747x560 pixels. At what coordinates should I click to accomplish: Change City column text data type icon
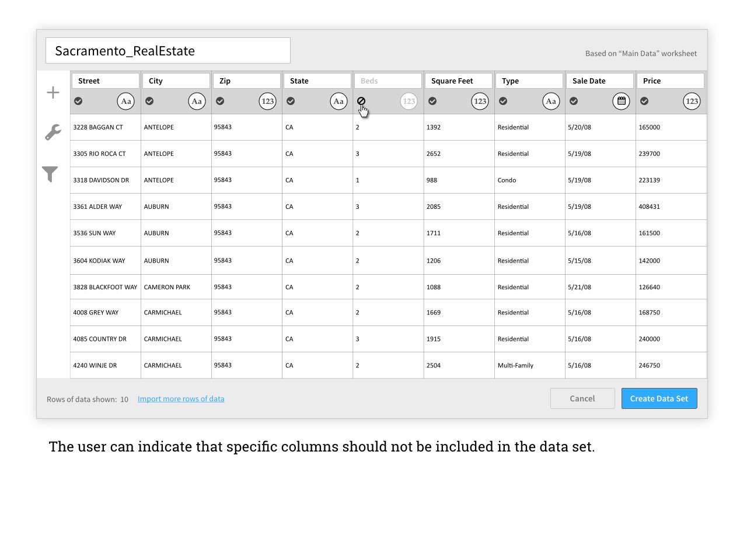[x=197, y=101]
